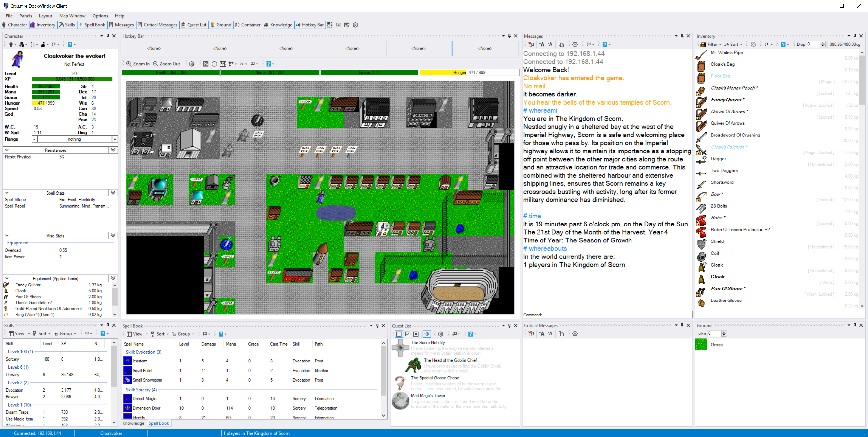Click the Health status bar above map
868x437 pixels.
tap(171, 72)
